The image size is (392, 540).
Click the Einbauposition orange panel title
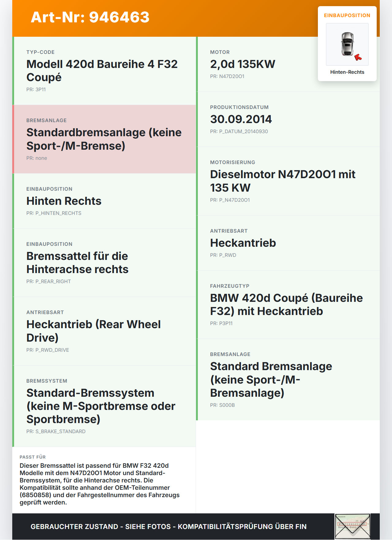(347, 15)
